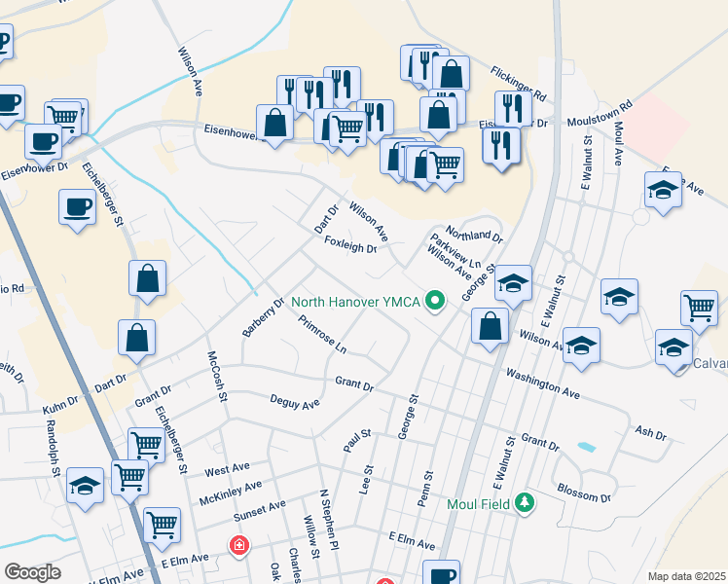Click the Blossom Dr street label
Image resolution: width=728 pixels, height=584 pixels.
click(584, 493)
